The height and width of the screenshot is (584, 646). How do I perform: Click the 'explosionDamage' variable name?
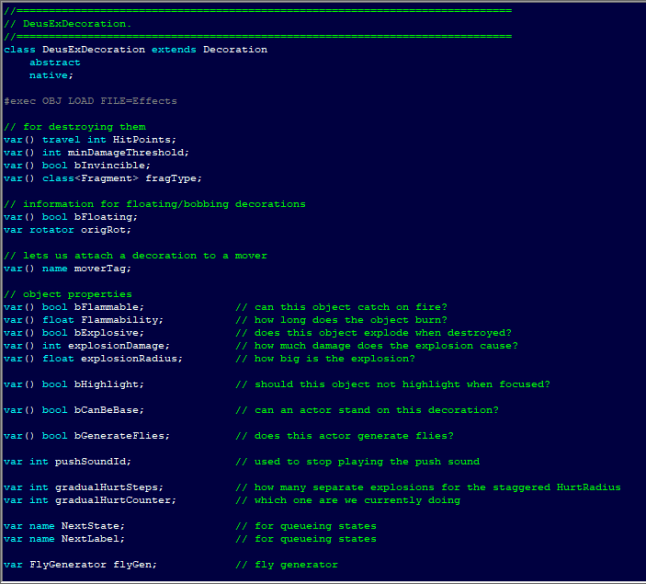(x=119, y=346)
